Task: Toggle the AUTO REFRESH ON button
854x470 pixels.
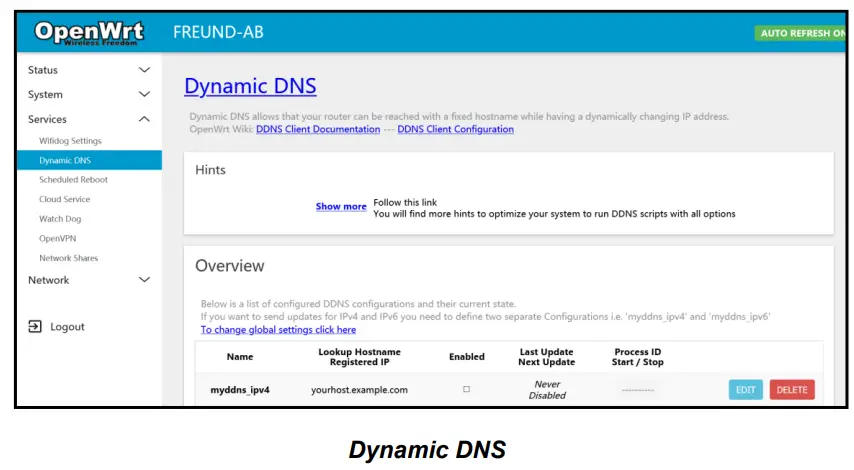Action: click(801, 33)
